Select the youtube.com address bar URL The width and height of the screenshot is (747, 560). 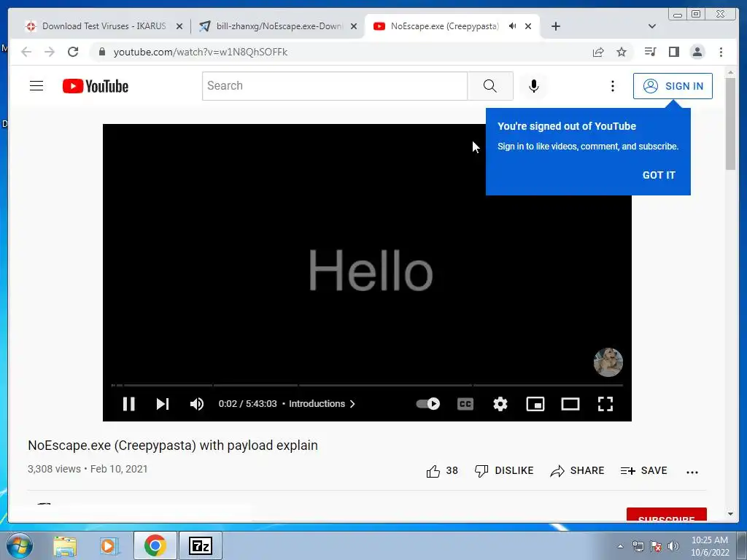[200, 52]
